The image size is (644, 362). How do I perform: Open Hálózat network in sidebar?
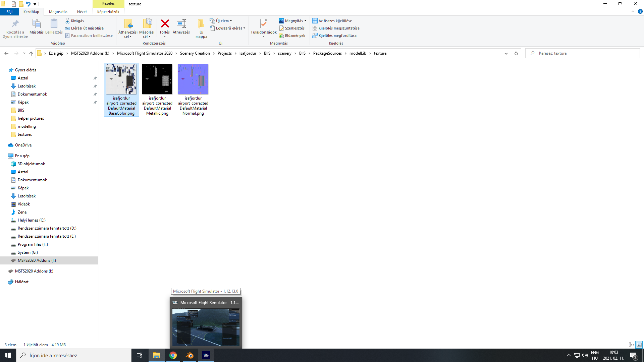tap(21, 282)
